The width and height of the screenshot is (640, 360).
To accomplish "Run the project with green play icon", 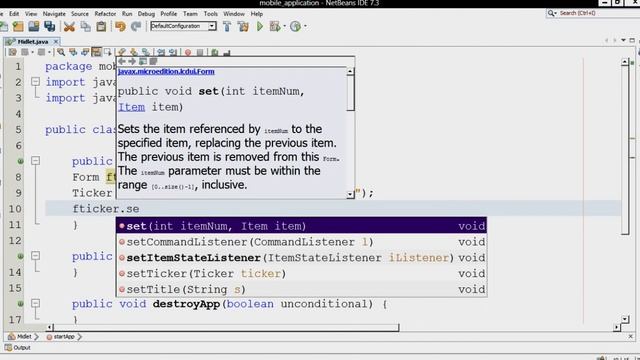I will pyautogui.click(x=260, y=27).
